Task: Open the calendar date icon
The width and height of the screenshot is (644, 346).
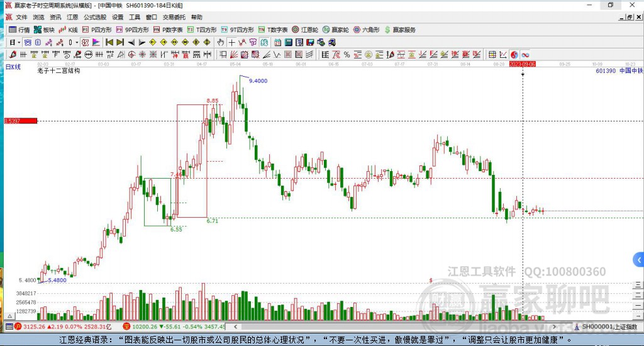Action: (277, 42)
